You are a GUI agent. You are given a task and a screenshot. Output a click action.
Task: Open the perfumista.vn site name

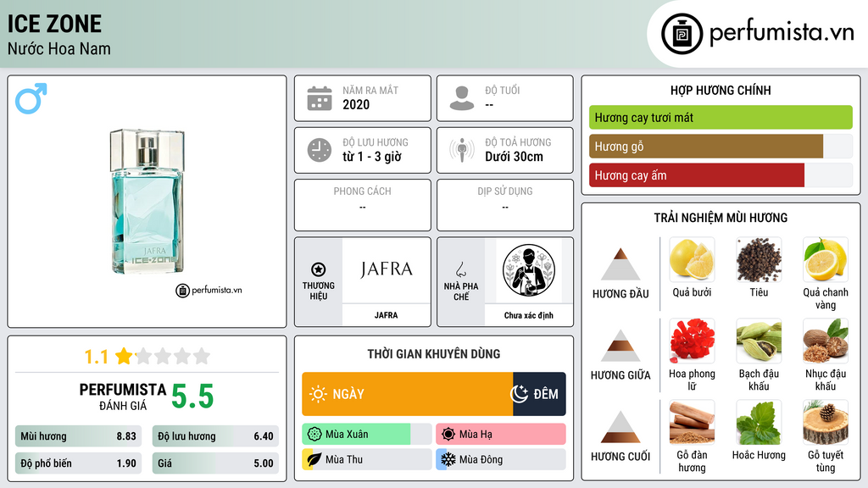(782, 33)
